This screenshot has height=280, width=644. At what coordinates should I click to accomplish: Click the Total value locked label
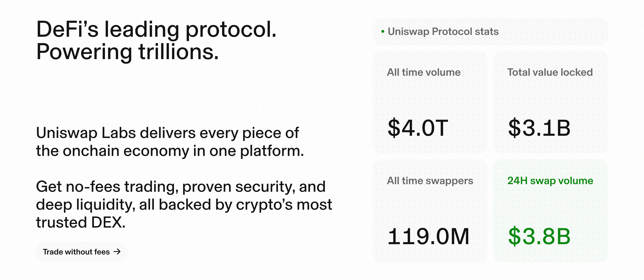tap(550, 72)
